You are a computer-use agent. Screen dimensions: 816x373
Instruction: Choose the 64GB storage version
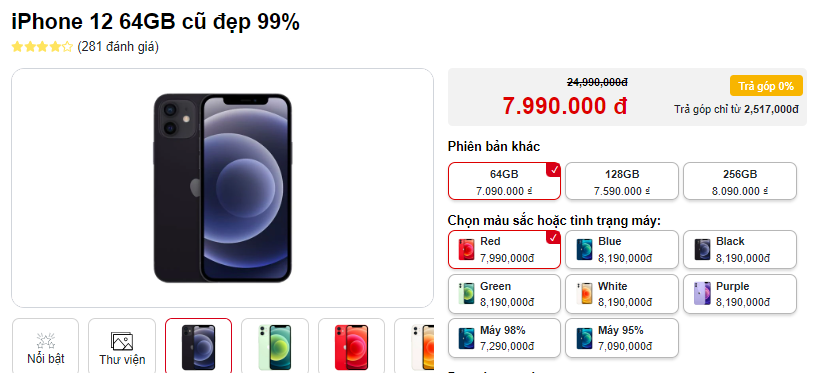coord(504,182)
